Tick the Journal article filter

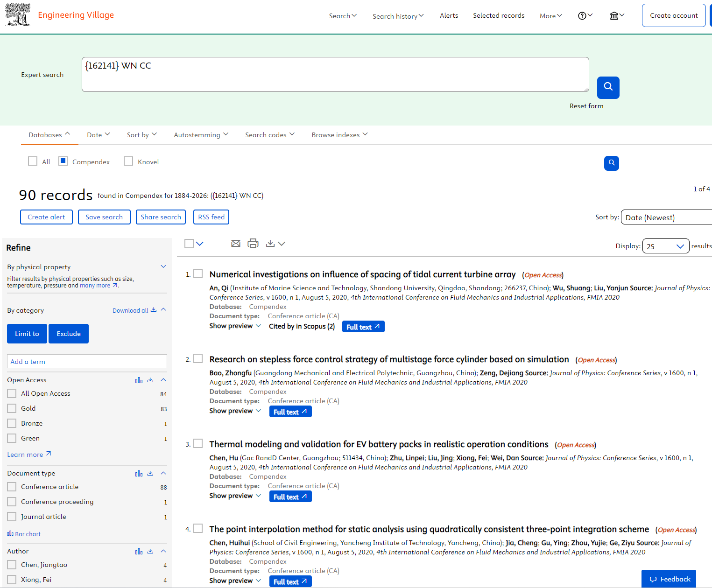(12, 517)
